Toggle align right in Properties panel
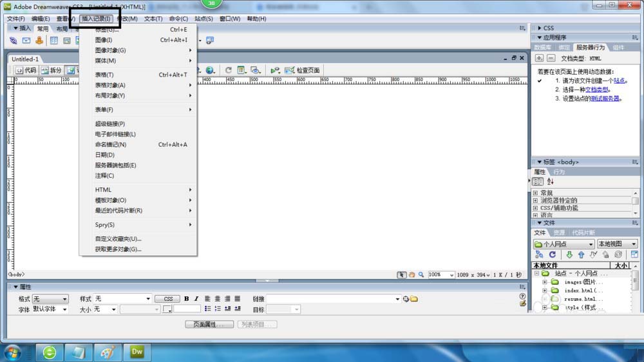The width and height of the screenshot is (644, 362). pos(227,299)
